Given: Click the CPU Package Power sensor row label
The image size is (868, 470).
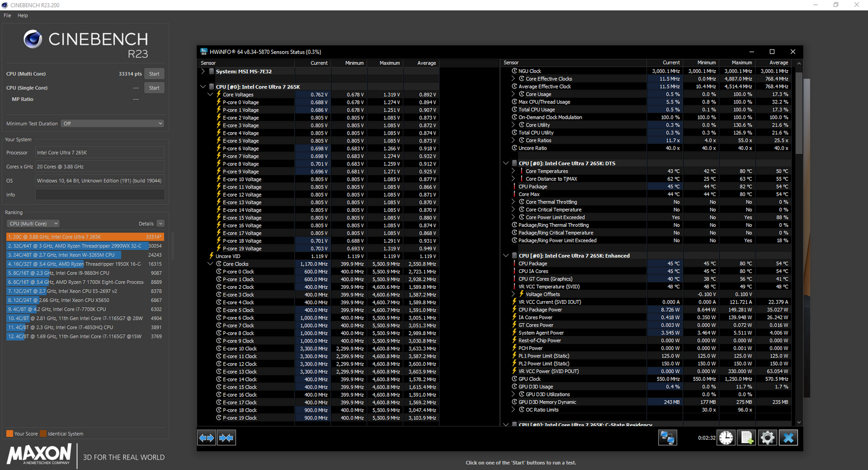Looking at the screenshot, I should 540,310.
